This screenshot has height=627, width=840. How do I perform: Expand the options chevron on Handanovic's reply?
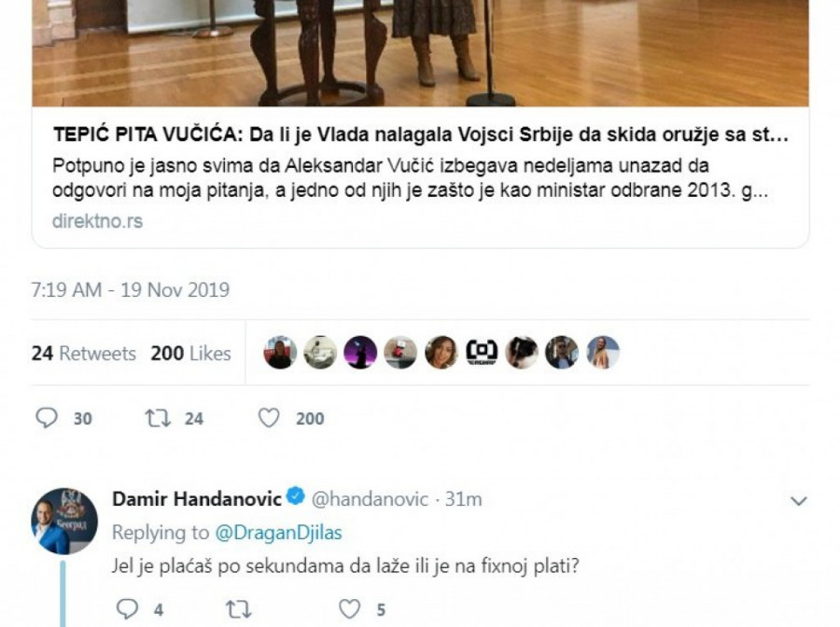[799, 501]
